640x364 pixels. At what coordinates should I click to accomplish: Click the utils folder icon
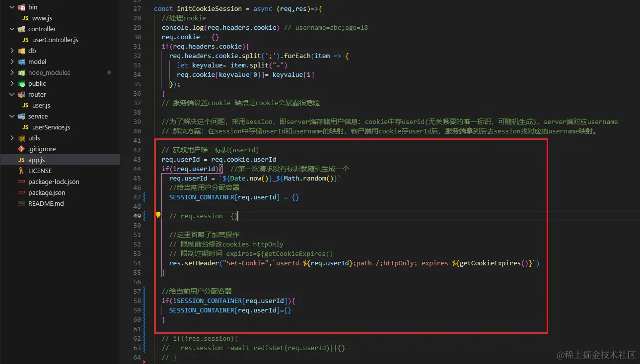tap(21, 138)
